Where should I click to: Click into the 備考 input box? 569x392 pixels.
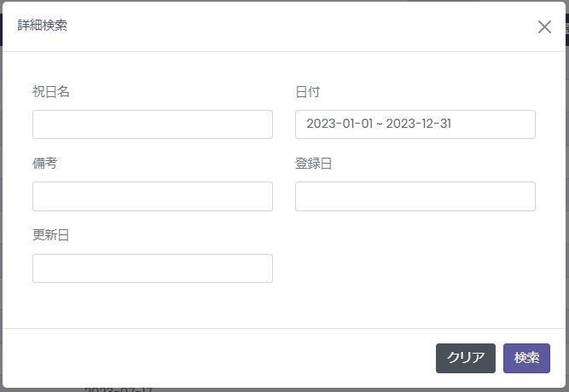tap(153, 197)
